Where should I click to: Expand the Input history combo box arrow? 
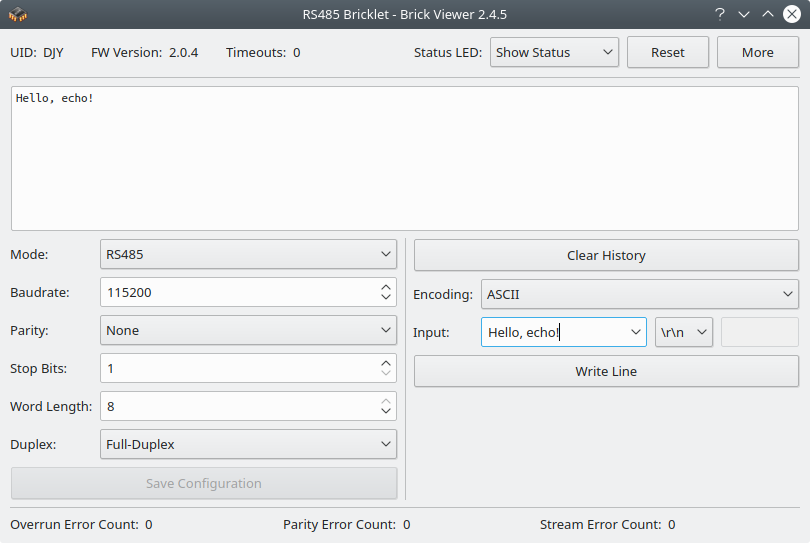[636, 333]
